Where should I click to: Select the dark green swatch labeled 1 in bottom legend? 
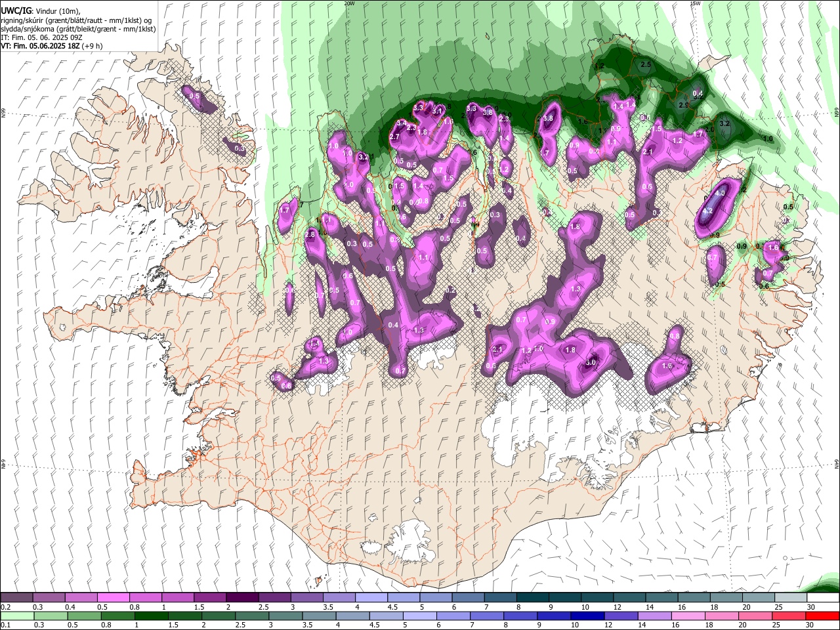(151, 616)
